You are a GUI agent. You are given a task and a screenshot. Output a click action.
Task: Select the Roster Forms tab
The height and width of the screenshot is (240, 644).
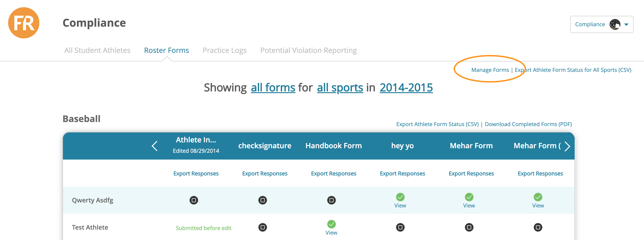(166, 50)
